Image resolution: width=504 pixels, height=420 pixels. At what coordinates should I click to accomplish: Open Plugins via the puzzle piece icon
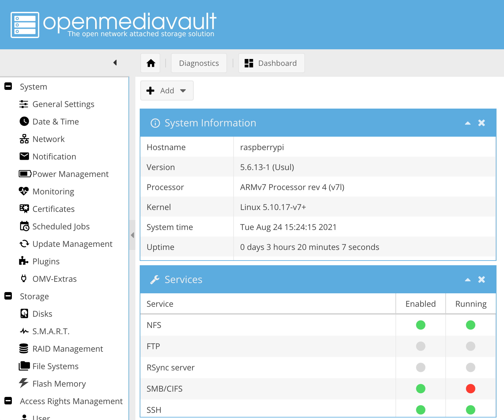pos(24,261)
